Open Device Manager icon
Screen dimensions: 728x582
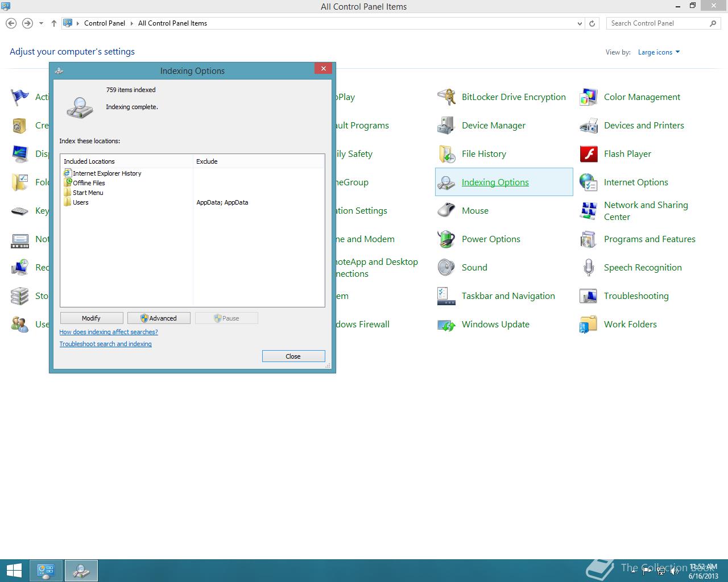point(446,126)
